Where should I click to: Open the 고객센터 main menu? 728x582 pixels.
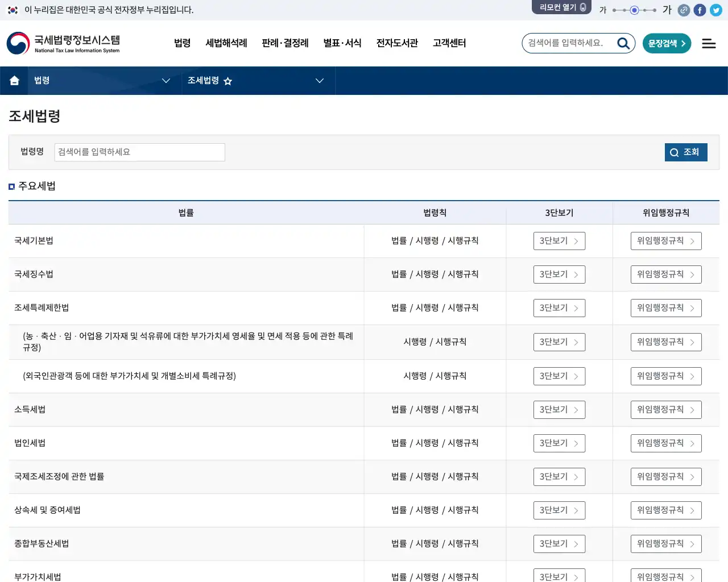click(449, 43)
